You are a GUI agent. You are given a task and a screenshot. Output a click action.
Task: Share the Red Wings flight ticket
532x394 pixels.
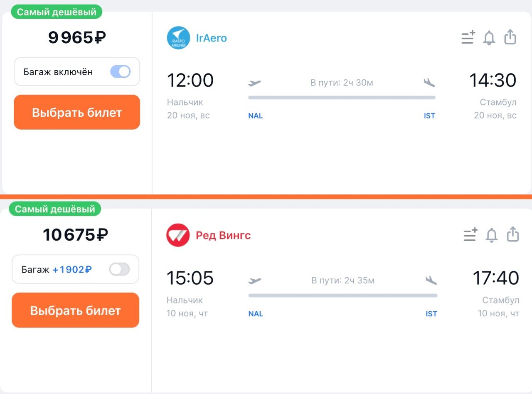(513, 234)
